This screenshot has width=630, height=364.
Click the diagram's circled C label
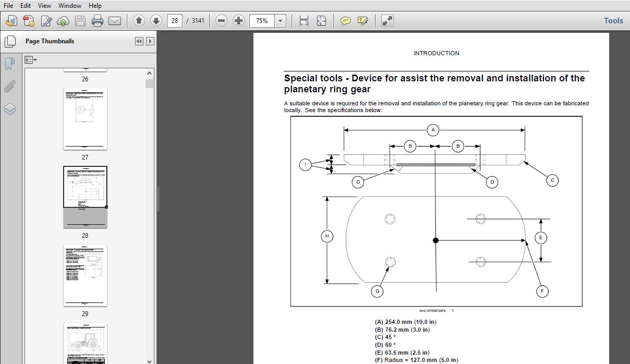click(552, 180)
